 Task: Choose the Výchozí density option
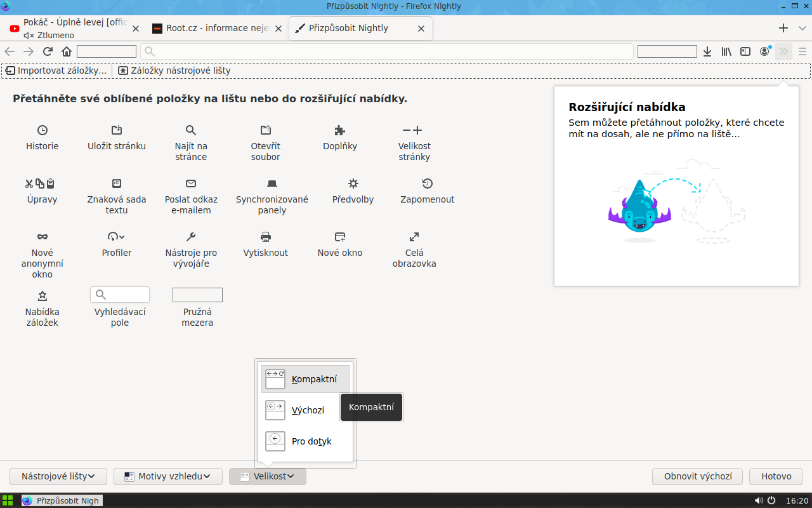pos(305,410)
